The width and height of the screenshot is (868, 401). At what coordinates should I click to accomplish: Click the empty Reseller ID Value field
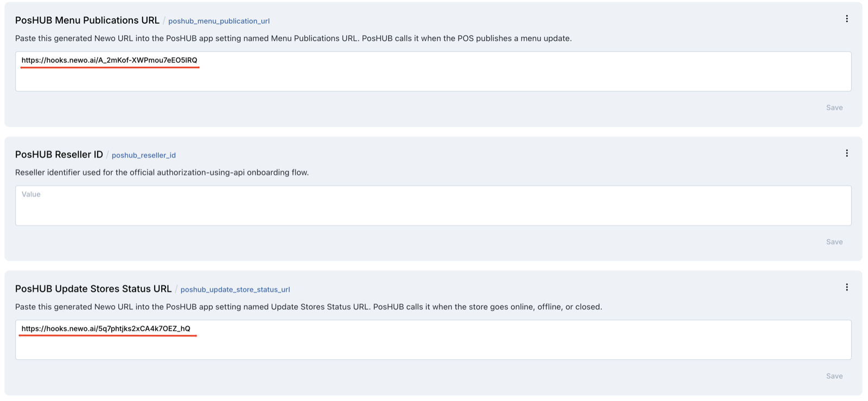point(433,205)
